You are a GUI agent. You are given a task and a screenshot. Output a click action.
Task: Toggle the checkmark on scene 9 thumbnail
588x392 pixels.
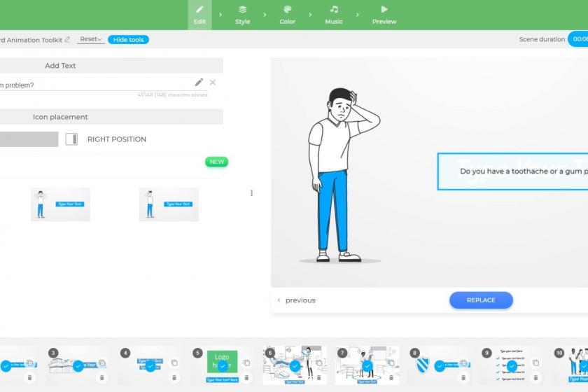click(511, 366)
